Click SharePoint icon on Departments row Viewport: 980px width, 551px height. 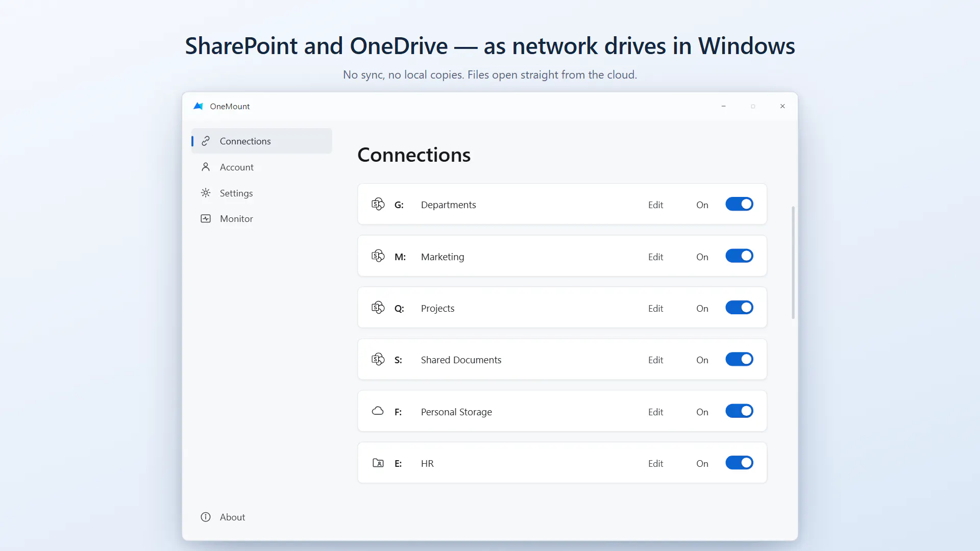point(378,204)
